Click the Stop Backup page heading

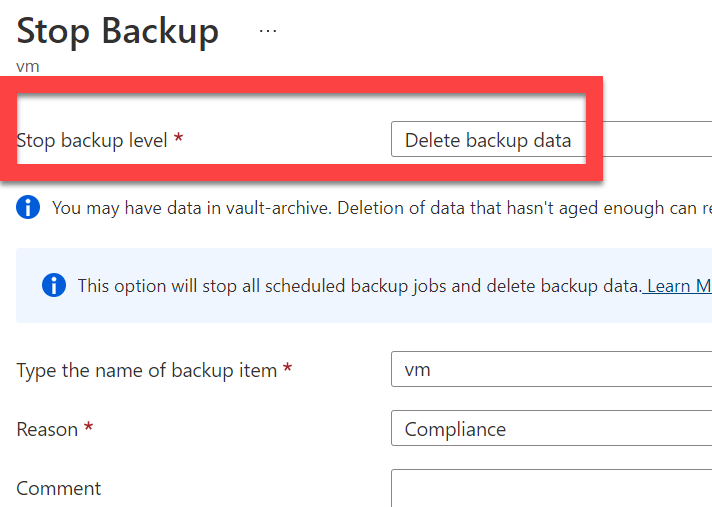point(118,31)
